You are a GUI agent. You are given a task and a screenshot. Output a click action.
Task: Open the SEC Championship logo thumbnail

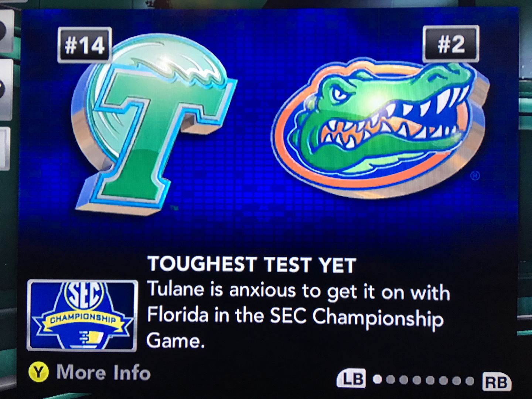coord(82,315)
